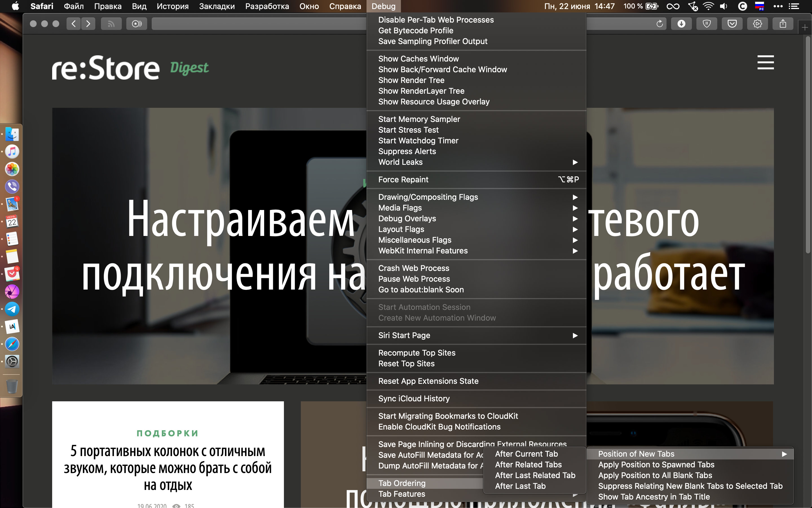Toggle Disable Per-Tab Web Processes
Image resolution: width=812 pixels, height=508 pixels.
476,20
